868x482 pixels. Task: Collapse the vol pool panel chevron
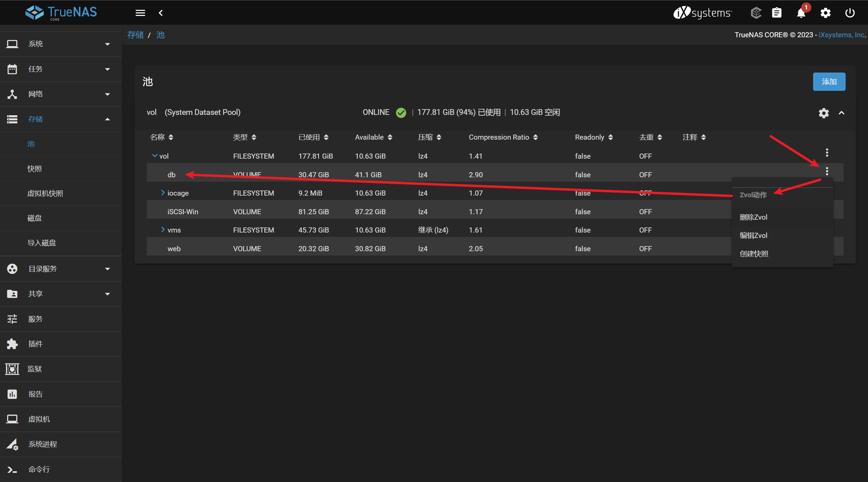842,113
